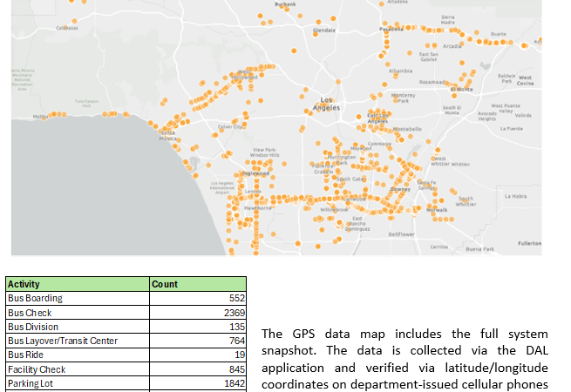Select the Bus Ride count 19
The image size is (571, 392).
click(x=198, y=355)
